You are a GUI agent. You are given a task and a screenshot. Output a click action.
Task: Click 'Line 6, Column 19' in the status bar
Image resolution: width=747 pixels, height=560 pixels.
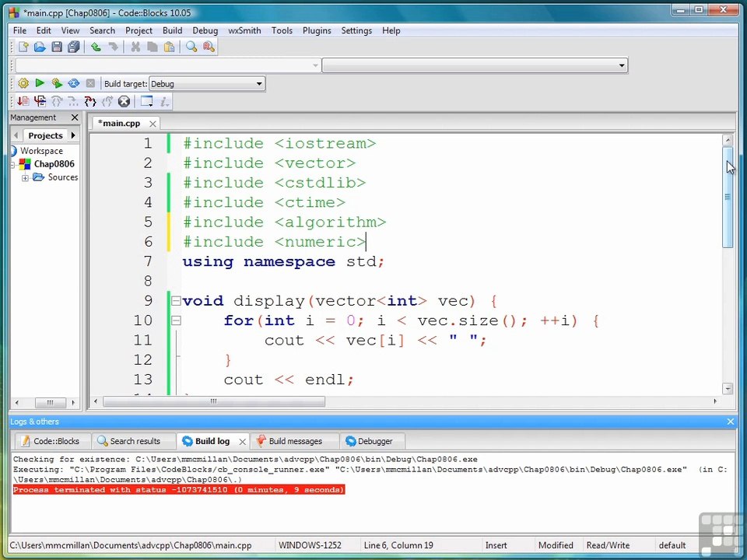point(398,546)
